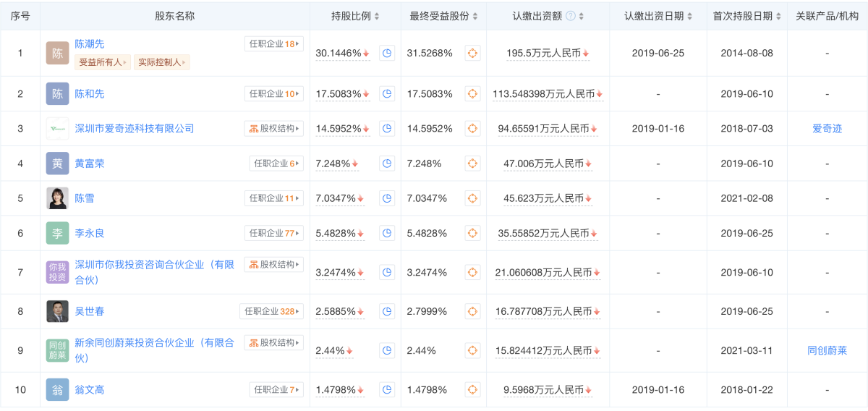Open 股权结构 for 深圳市爱奇迹科技有限公司

tap(273, 128)
